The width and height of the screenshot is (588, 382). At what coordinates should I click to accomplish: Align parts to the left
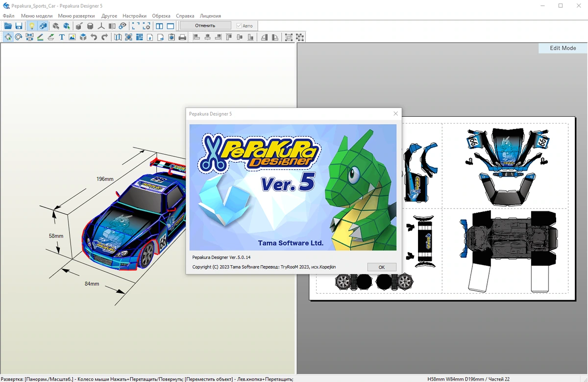(196, 37)
